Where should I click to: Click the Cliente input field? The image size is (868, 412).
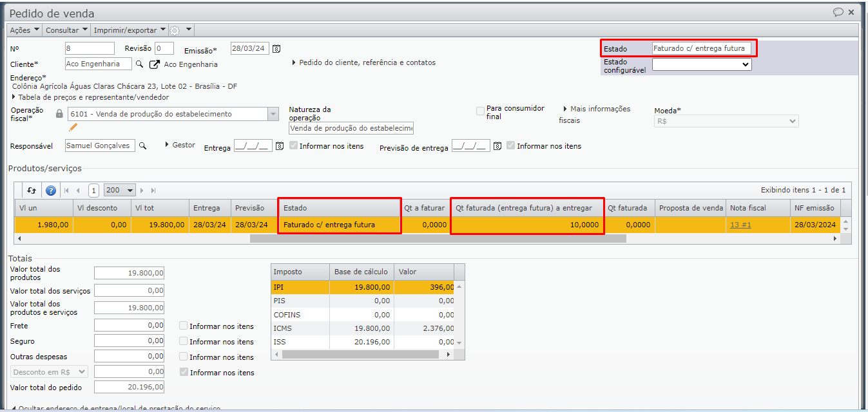pyautogui.click(x=99, y=64)
